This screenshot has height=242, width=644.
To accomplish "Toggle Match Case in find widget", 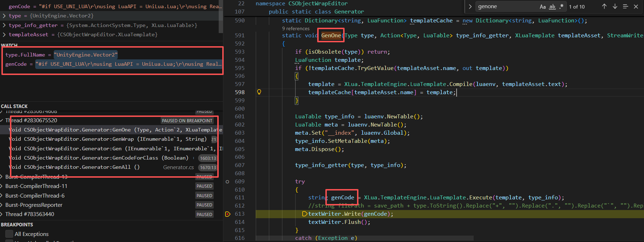I will pos(543,6).
